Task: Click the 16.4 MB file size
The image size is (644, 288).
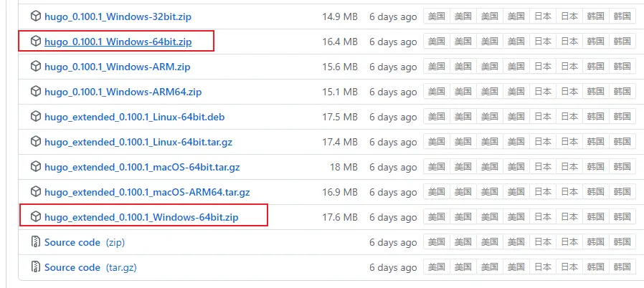Action: click(340, 42)
